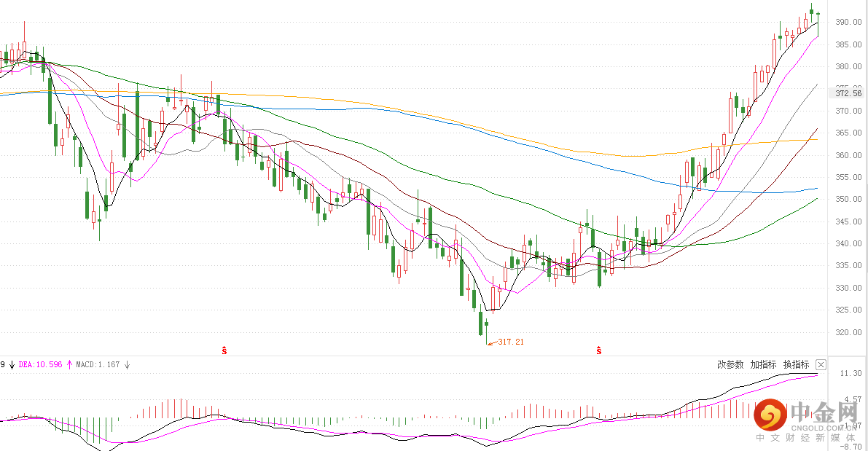Image resolution: width=868 pixels, height=451 pixels.
Task: Select the left red S marker
Action: [x=224, y=350]
